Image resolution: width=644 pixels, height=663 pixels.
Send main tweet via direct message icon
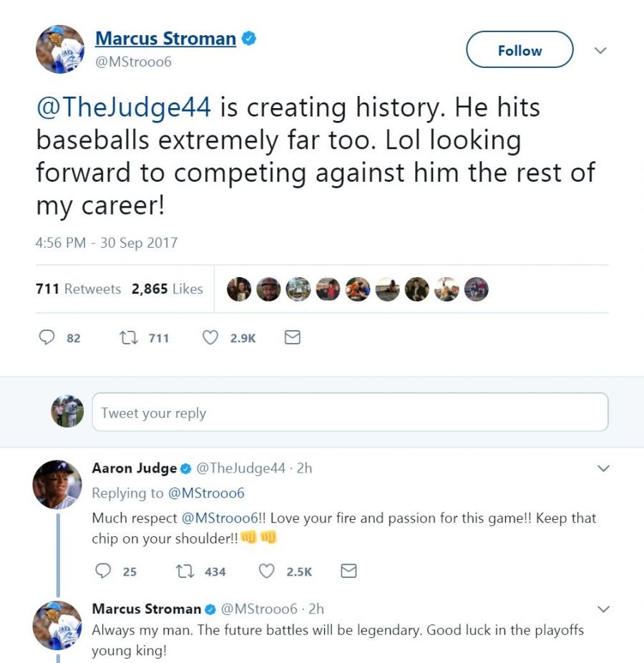coord(292,337)
